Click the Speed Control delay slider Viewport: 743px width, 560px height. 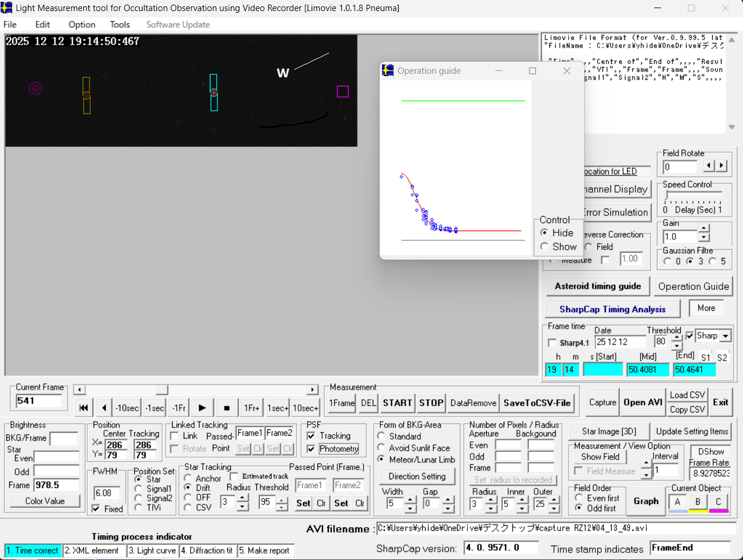[x=693, y=194]
